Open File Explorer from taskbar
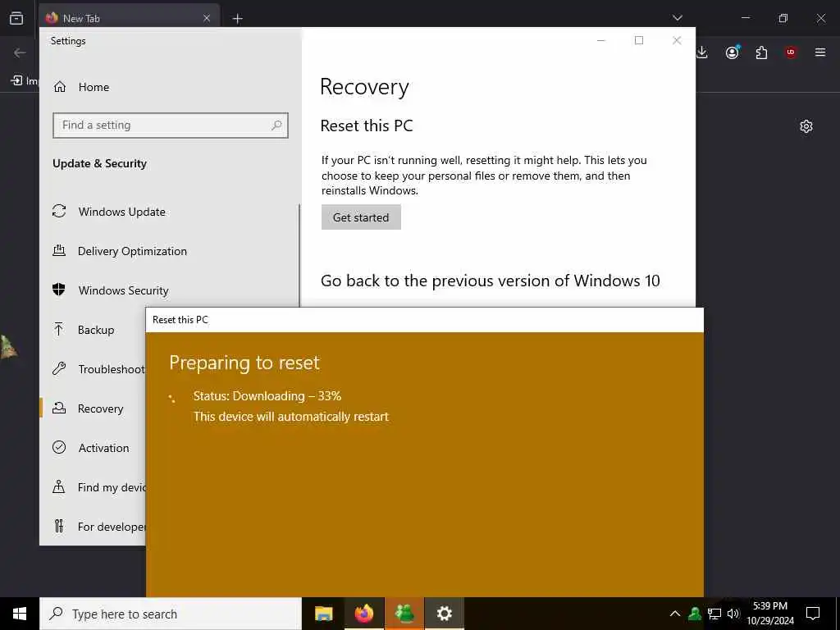The width and height of the screenshot is (840, 630). tap(323, 614)
